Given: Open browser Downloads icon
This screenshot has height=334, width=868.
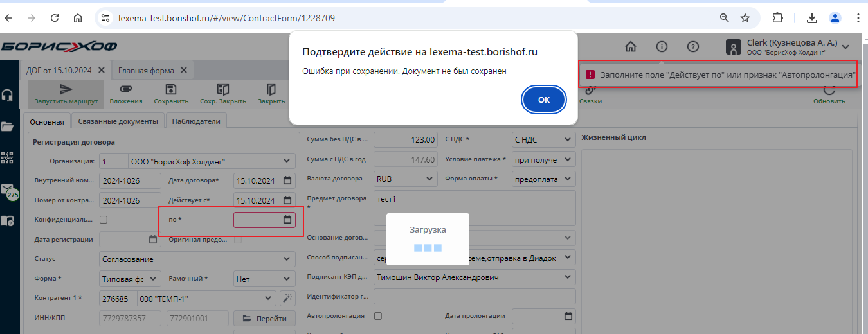Looking at the screenshot, I should tap(812, 18).
